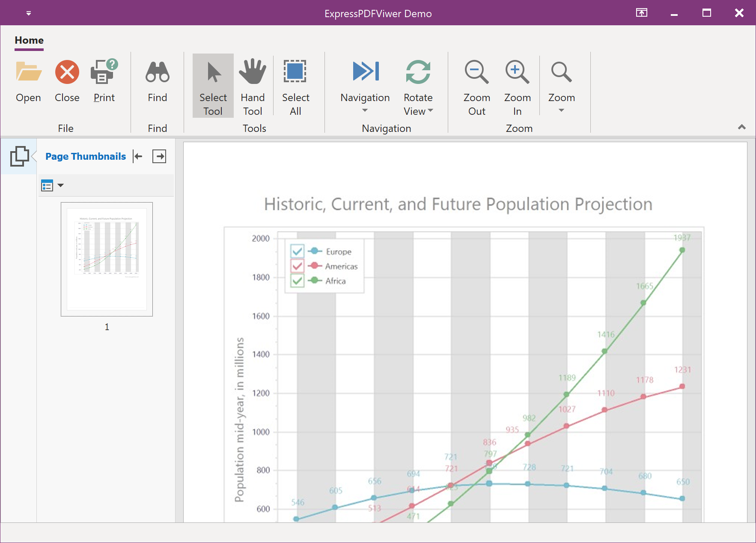Screen dimensions: 756x543
Task: Open Find with the binoculars icon
Action: tap(157, 72)
